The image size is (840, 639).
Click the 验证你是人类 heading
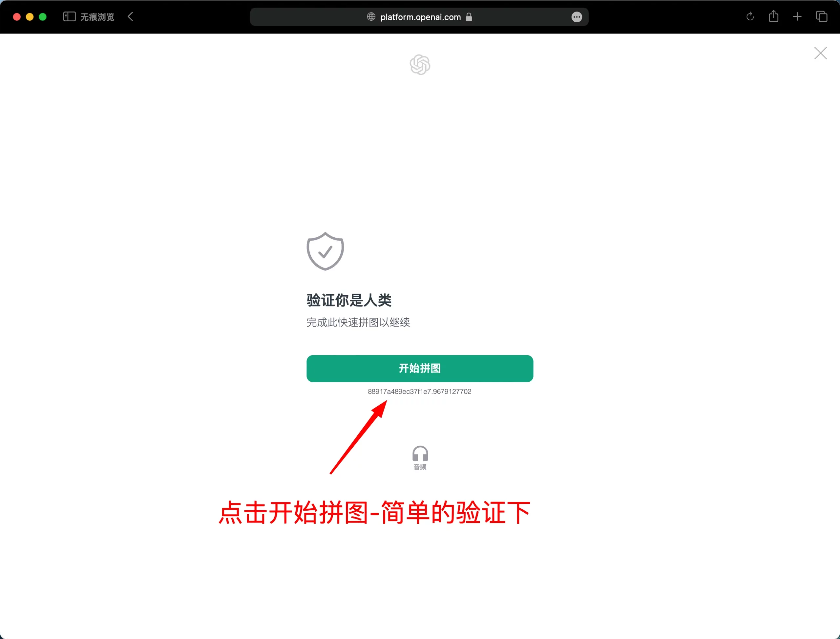pyautogui.click(x=349, y=300)
